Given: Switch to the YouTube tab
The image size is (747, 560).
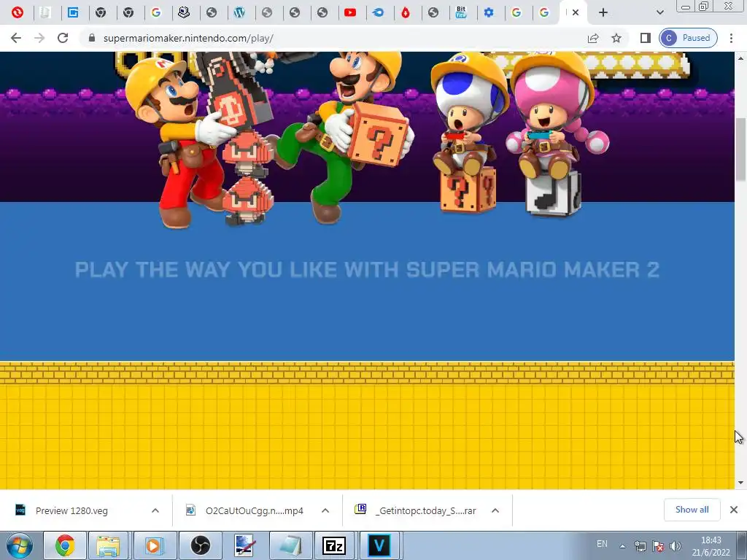Looking at the screenshot, I should tap(350, 13).
